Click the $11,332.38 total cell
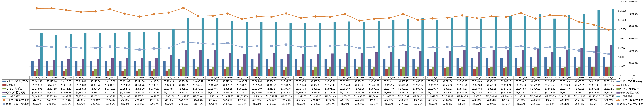644x106 pixels. [286, 96]
